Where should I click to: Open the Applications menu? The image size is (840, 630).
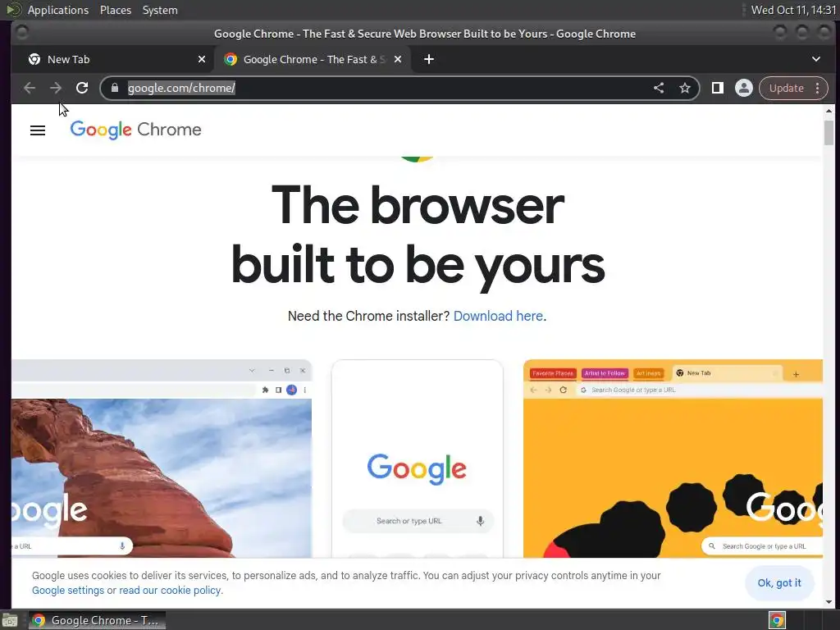point(58,10)
